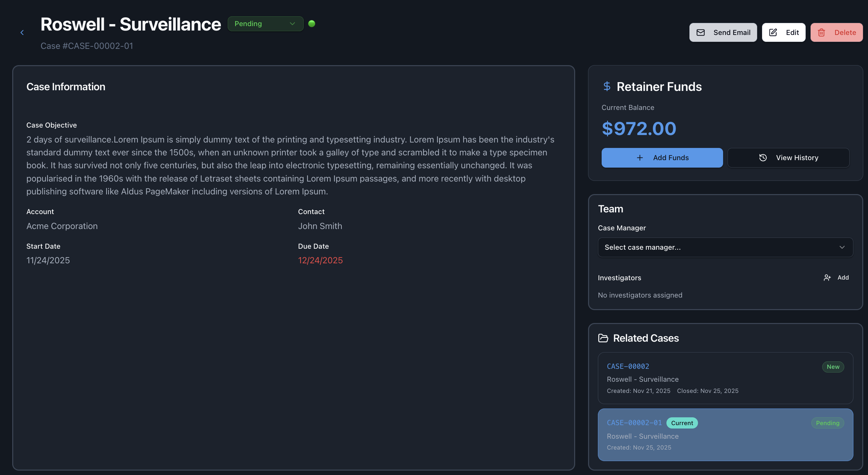Click the folder icon by Related Cases
This screenshot has height=475, width=868.
click(603, 338)
